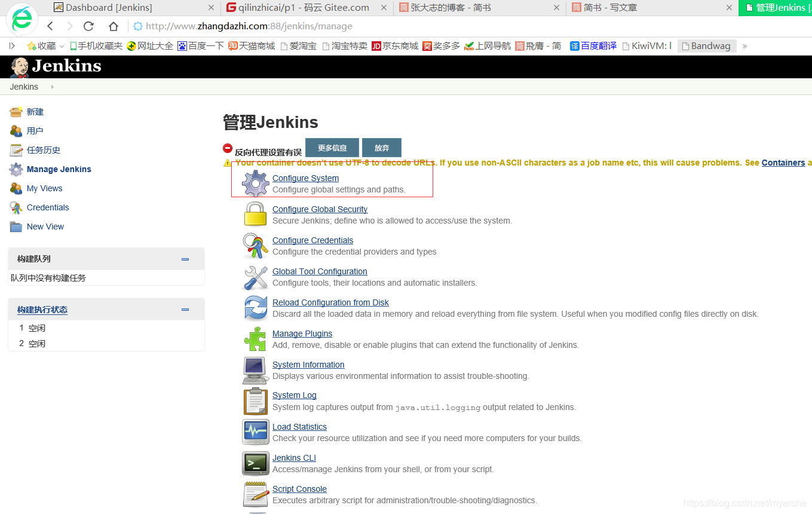The height and width of the screenshot is (514, 812).
Task: Open the 京东商城 bookmark
Action: (395, 45)
